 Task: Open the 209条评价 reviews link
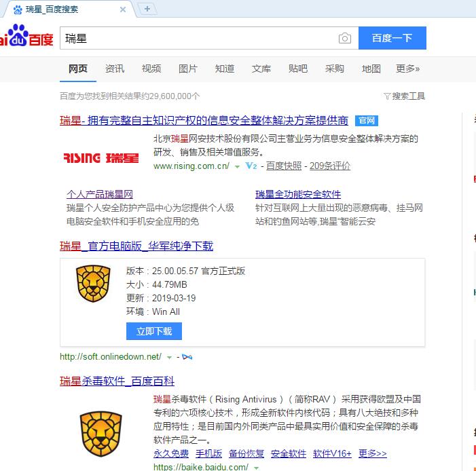pos(330,166)
